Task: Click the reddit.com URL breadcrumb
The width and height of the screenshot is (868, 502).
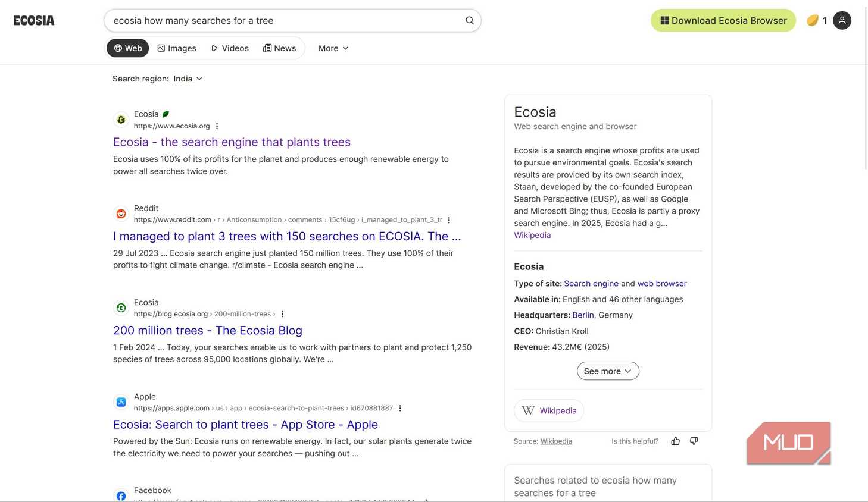Action: tap(288, 220)
